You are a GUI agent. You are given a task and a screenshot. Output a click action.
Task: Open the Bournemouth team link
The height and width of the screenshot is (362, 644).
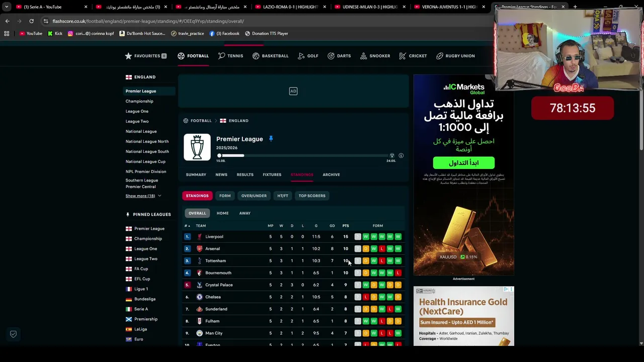[x=218, y=273]
